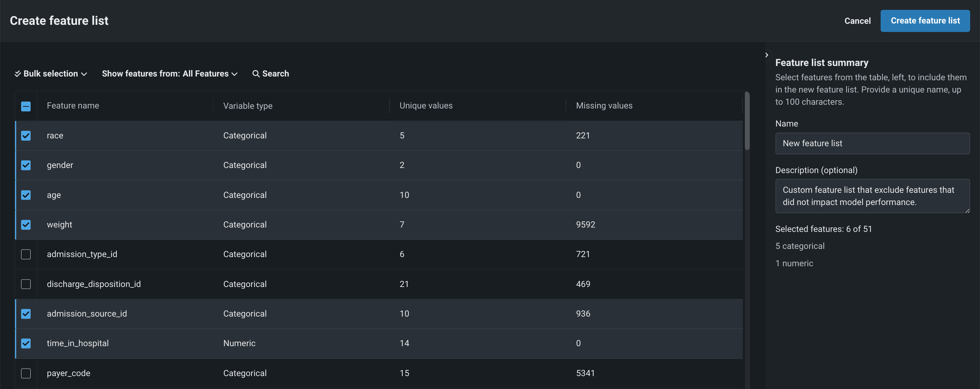Viewport: 980px width, 389px height.
Task: Uncheck the race feature checkbox
Action: (26, 136)
